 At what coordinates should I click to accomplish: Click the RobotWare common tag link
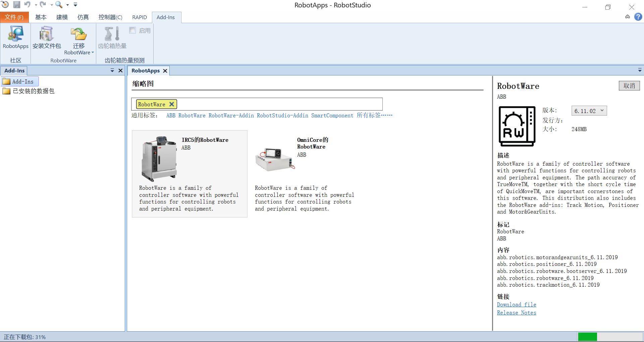point(192,115)
